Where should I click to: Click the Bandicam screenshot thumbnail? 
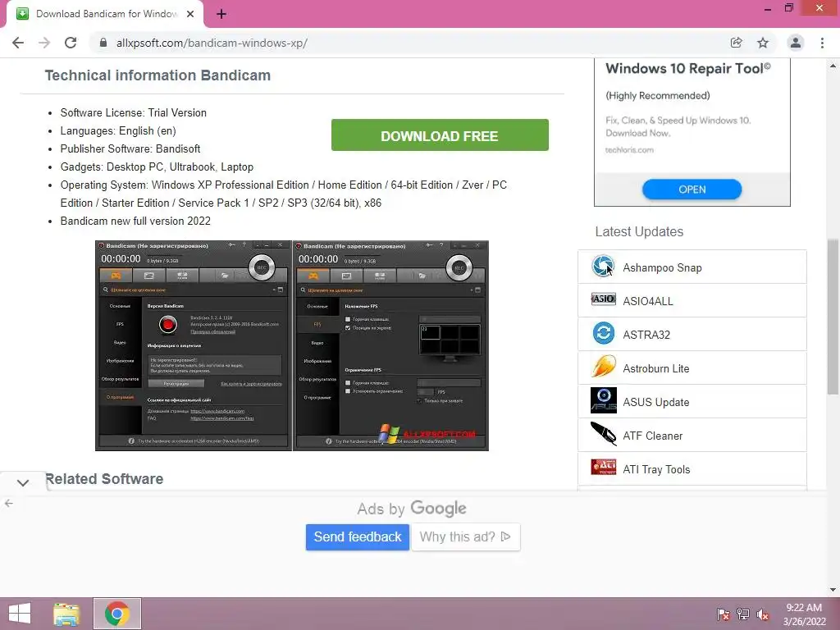coord(292,345)
